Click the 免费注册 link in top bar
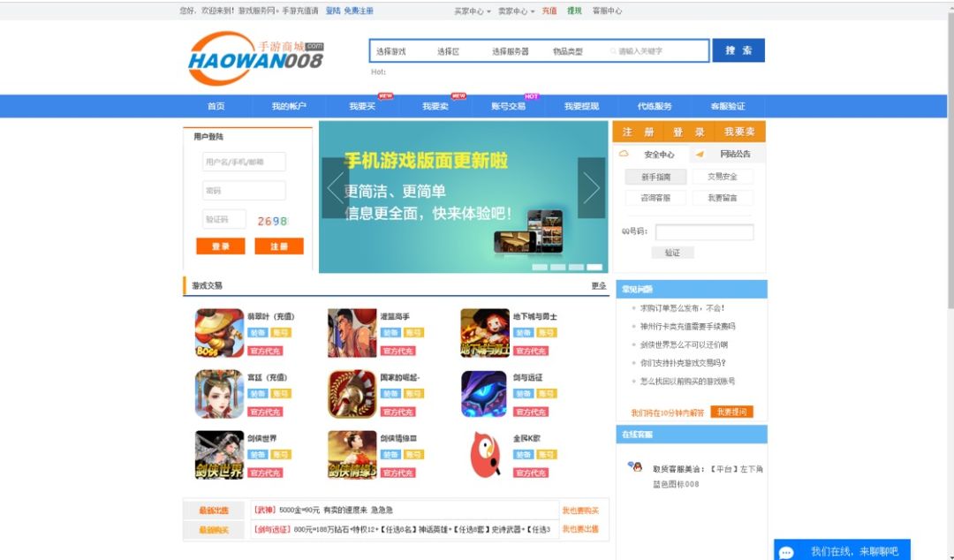Viewport: 954px width, 560px height. [359, 11]
